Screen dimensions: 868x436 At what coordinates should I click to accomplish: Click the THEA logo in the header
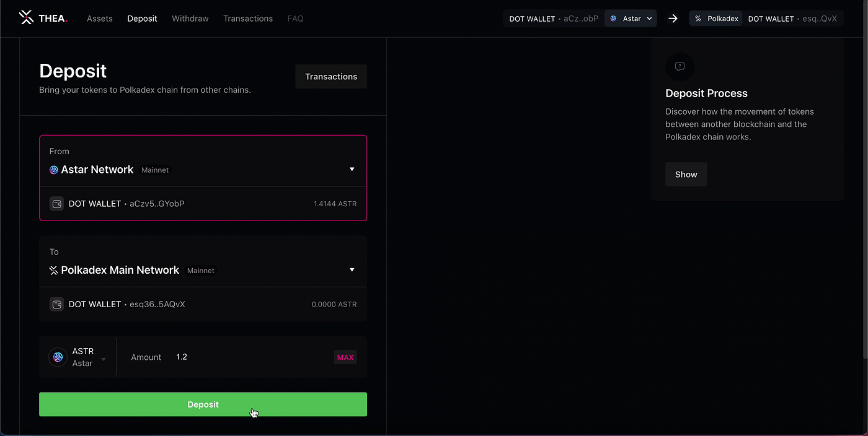tap(43, 18)
